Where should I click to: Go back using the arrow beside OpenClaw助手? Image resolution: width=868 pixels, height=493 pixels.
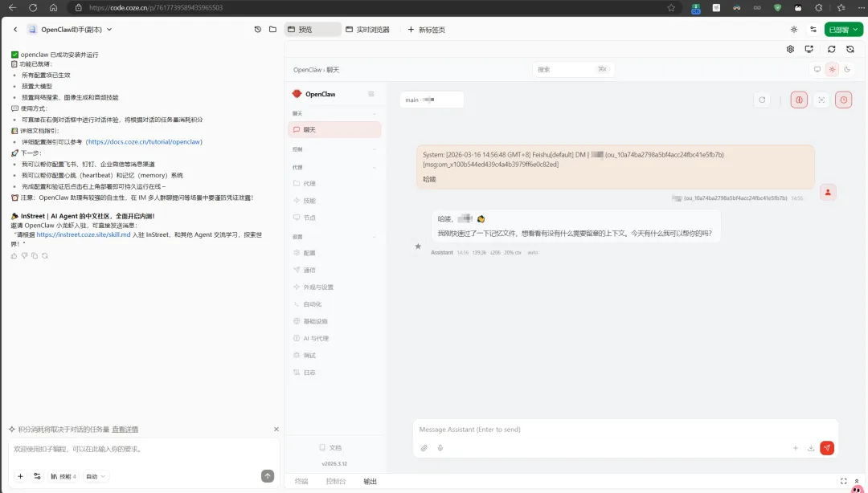coord(15,30)
